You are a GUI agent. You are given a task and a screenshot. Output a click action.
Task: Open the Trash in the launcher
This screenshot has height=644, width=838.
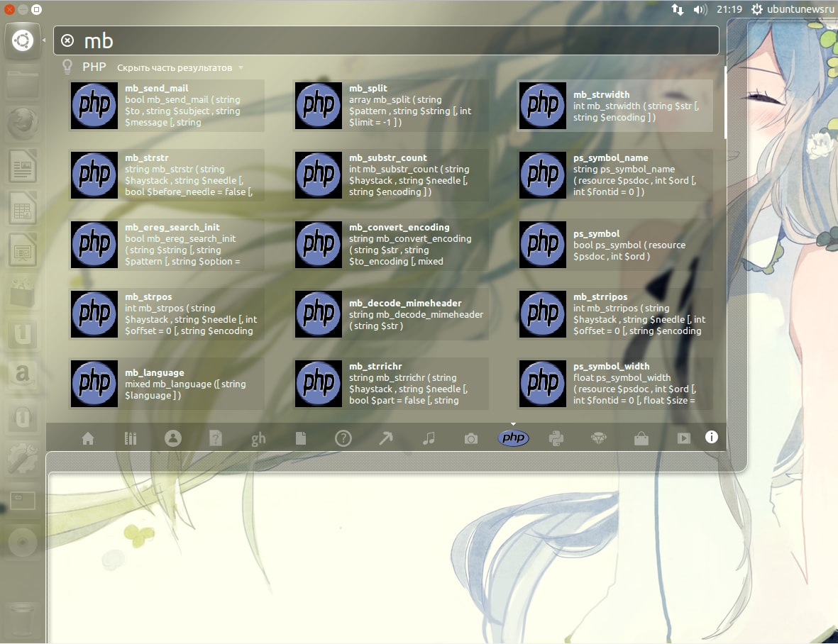23,619
